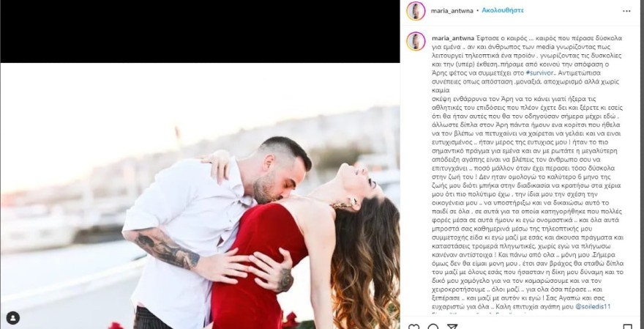Viewport: 644px width, 329px height.
Task: Click the couple photo in the post
Action: click(200, 196)
